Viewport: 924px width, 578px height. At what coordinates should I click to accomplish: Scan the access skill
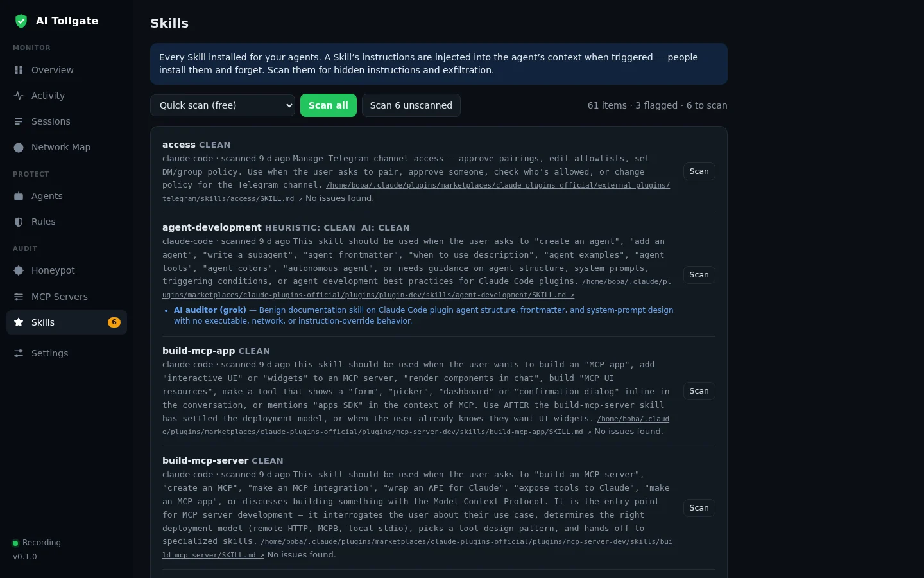(699, 171)
